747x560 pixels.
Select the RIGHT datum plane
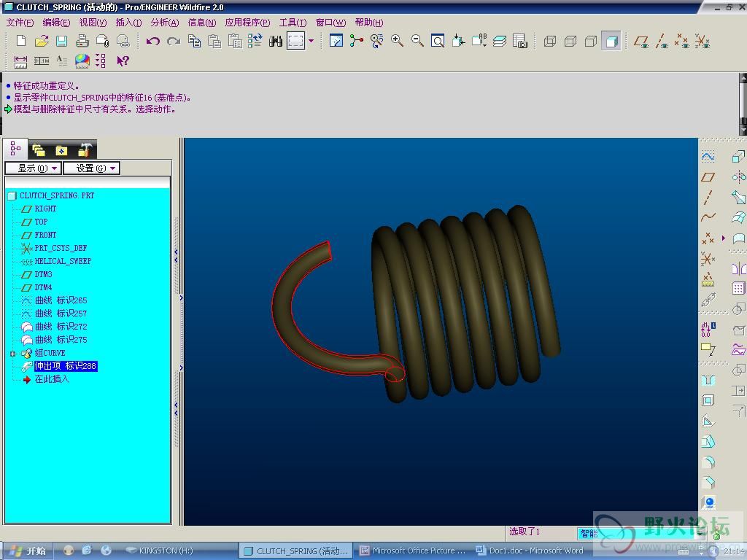click(x=45, y=209)
